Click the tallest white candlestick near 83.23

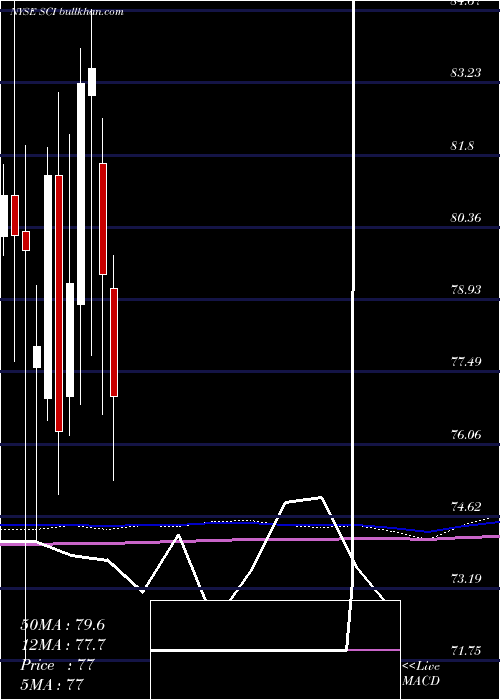[81, 194]
